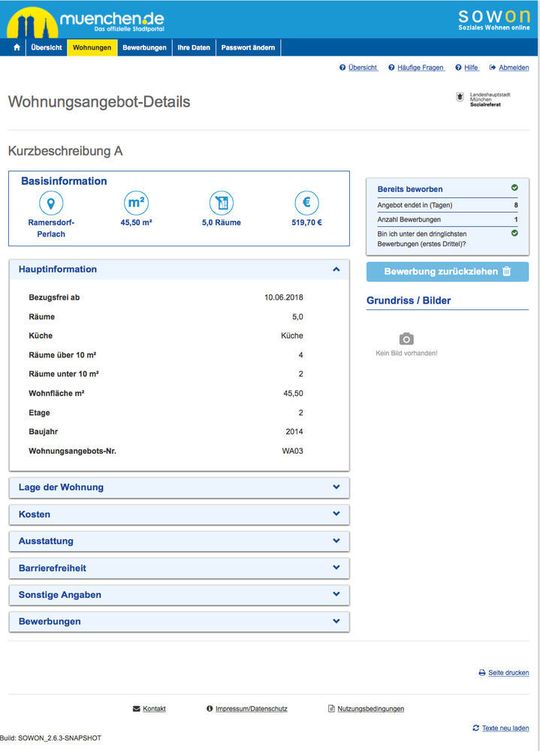Click the Seite drucken link
540x751 pixels.
508,673
